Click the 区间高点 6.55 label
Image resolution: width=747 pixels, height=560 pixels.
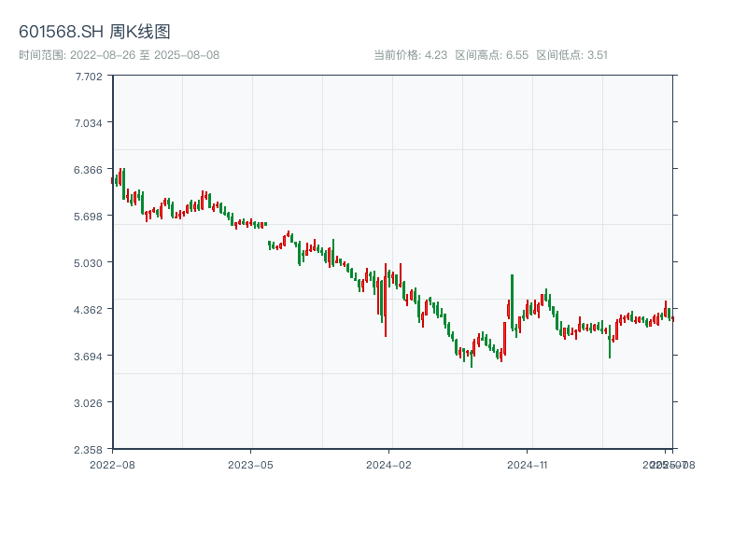click(x=492, y=55)
